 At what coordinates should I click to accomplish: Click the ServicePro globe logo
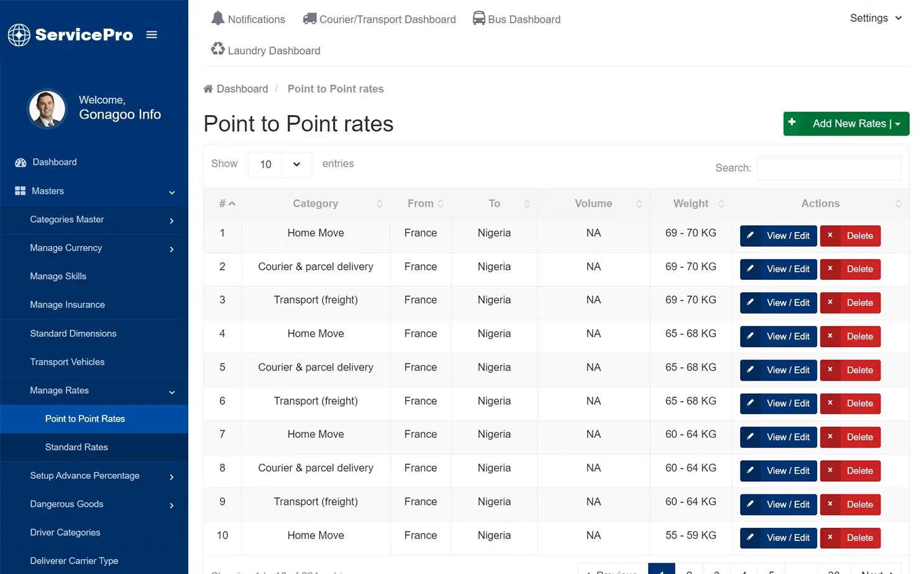click(19, 35)
